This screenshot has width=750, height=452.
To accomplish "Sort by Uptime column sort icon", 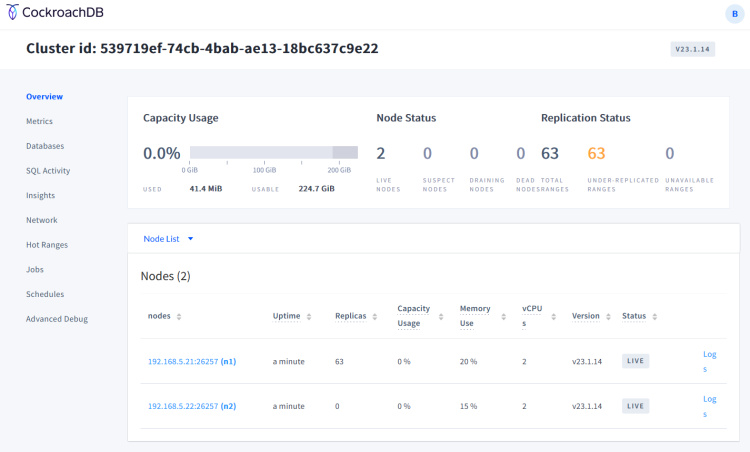I will (310, 316).
